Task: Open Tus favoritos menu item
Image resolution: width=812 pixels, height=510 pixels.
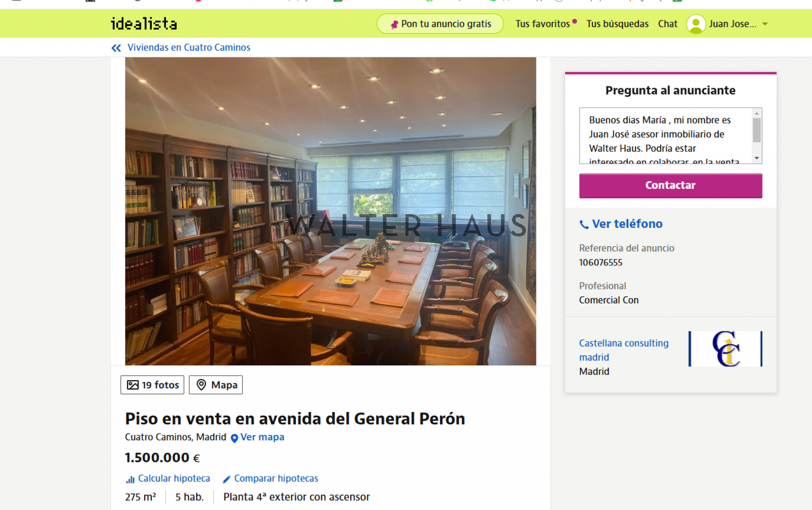Action: point(543,24)
